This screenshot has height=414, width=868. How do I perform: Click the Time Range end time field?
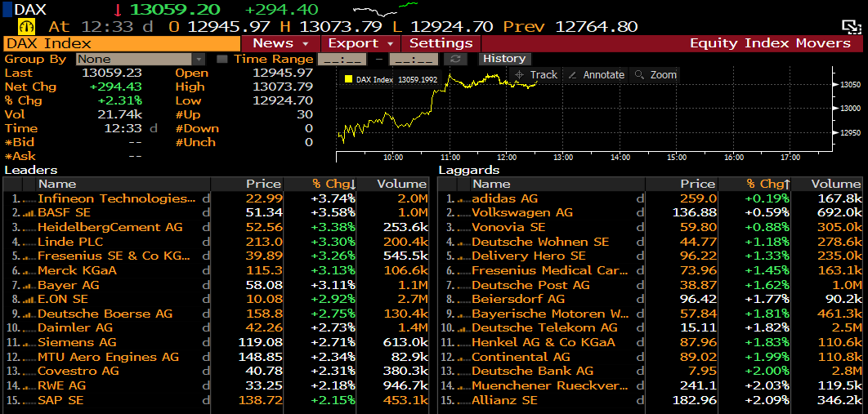(414, 59)
